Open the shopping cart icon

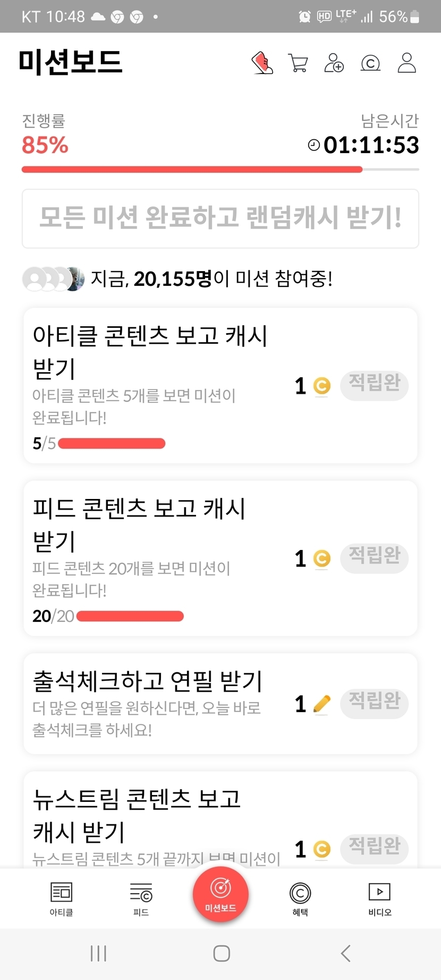pos(298,63)
